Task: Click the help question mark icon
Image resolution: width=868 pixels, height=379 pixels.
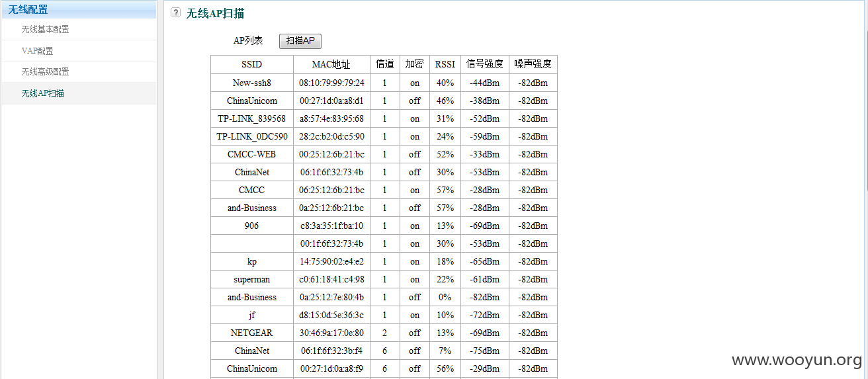Action: [175, 13]
